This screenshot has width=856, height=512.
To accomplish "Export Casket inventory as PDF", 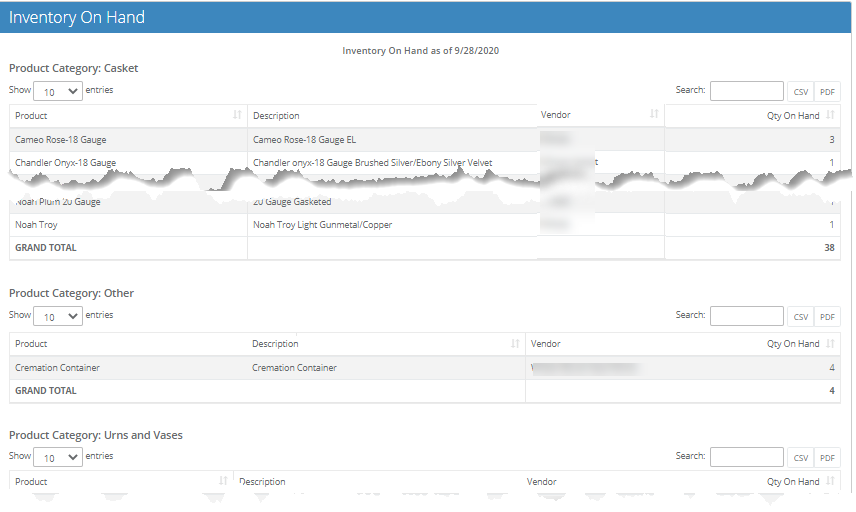I will point(827,92).
